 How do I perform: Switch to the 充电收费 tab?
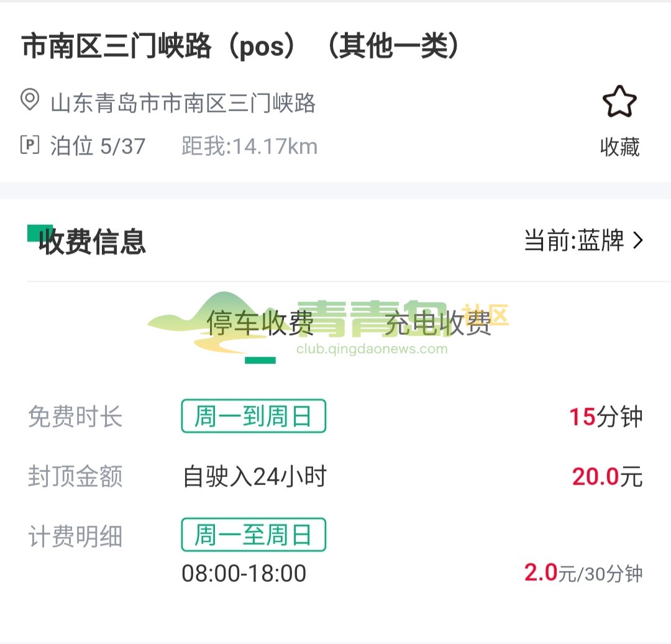pyautogui.click(x=438, y=324)
